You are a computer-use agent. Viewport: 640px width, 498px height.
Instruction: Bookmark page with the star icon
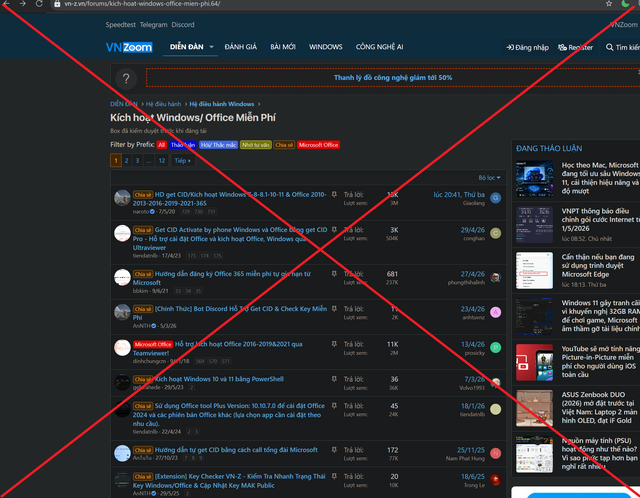point(609,4)
